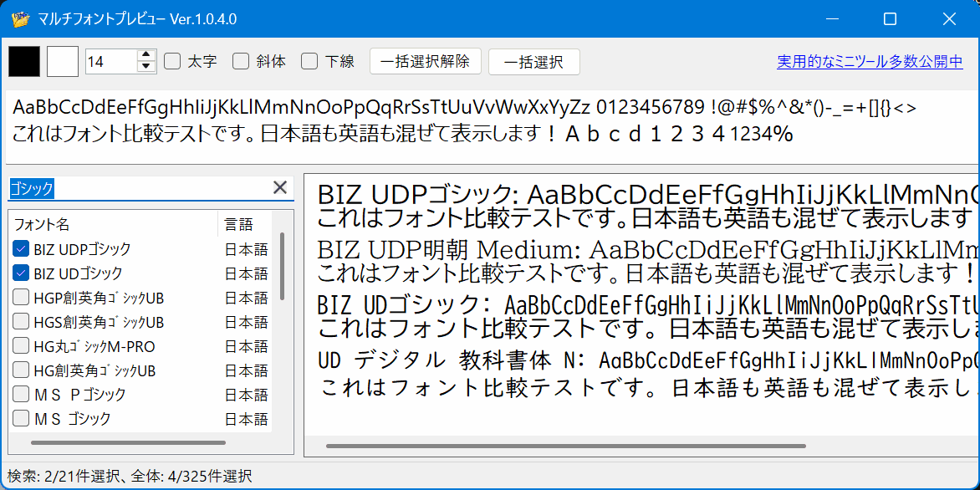Viewport: 980px width, 490px height.
Task: Check the HG創英角ゴシックUB font
Action: point(21,370)
